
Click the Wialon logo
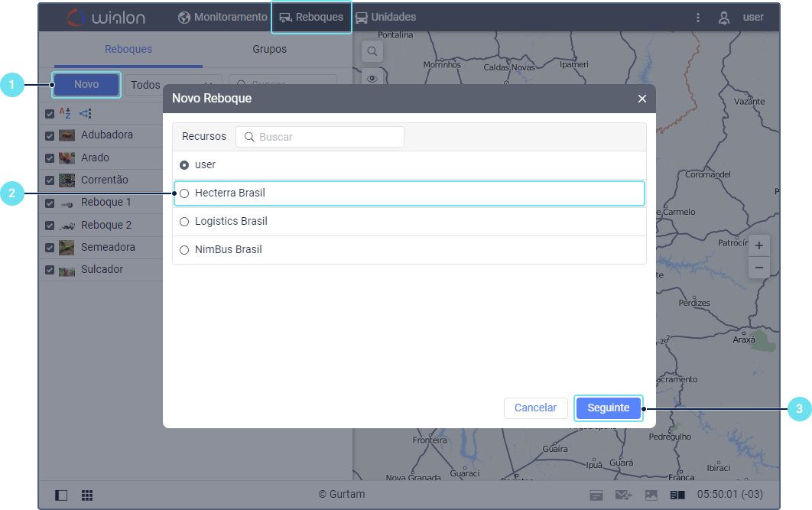point(106,17)
